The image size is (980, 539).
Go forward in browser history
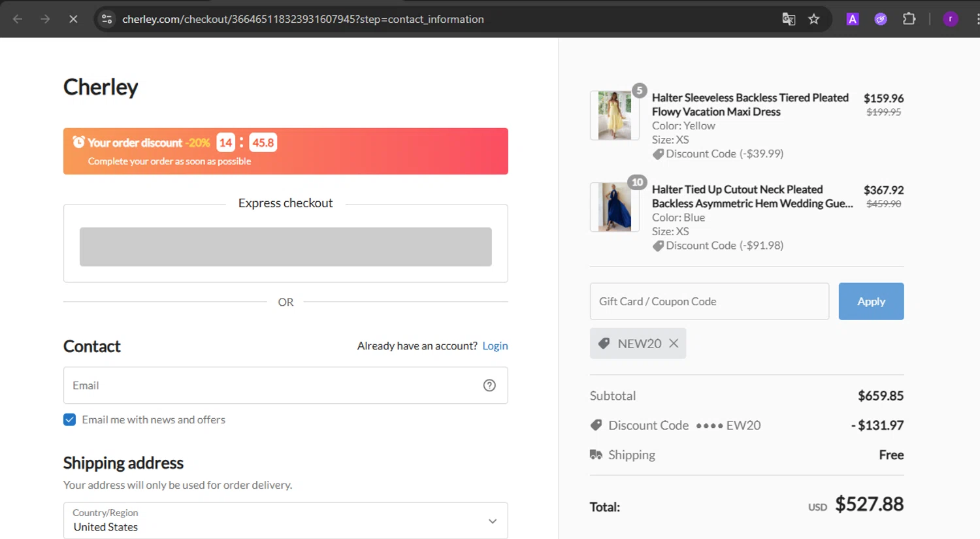45,19
